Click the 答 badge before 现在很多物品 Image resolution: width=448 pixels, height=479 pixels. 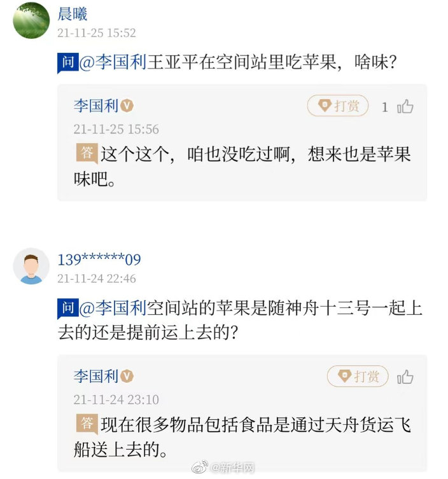87,424
